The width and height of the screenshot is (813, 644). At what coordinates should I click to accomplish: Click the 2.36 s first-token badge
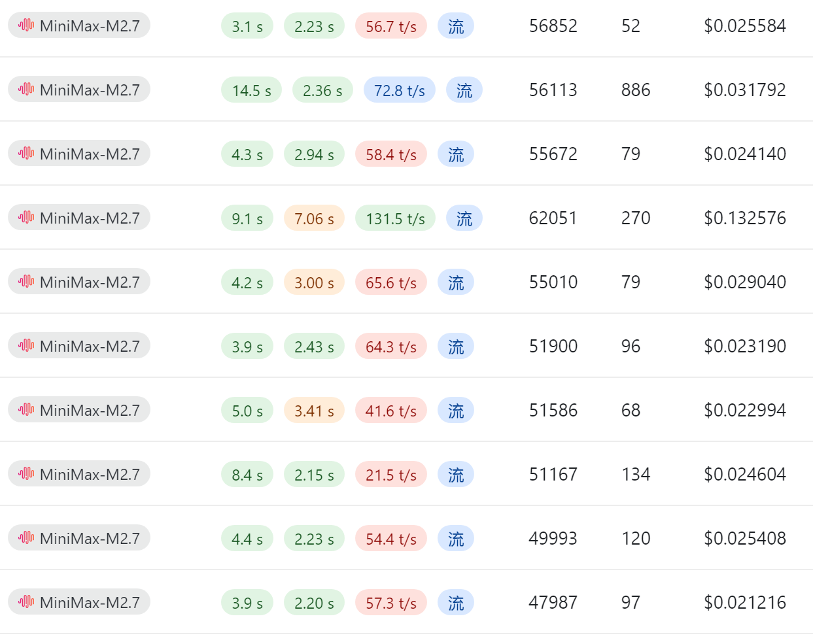point(322,90)
